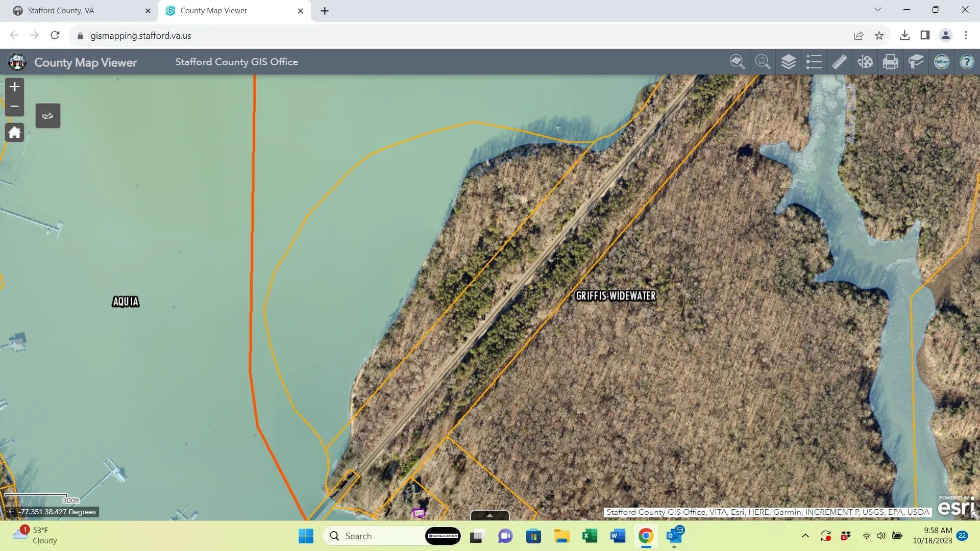
Task: Open the Bookmarks book icon
Action: (x=916, y=62)
